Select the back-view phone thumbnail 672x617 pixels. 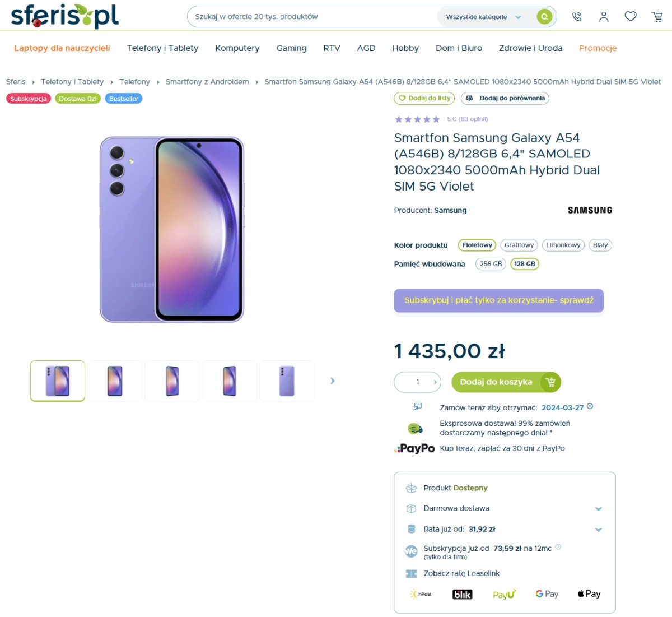[x=287, y=381]
